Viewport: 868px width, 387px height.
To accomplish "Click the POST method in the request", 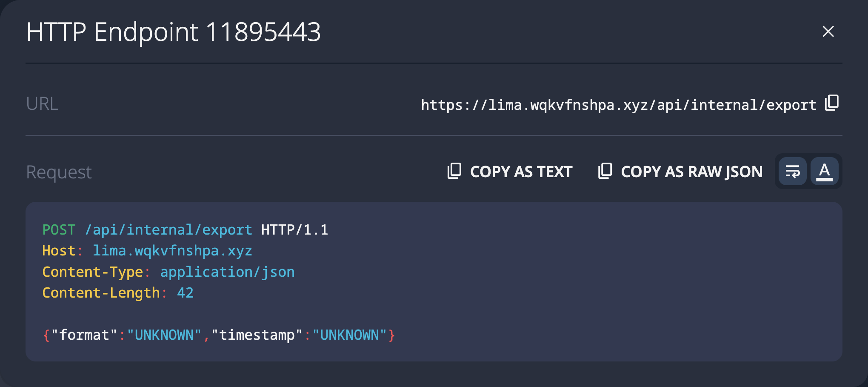I will coord(59,230).
